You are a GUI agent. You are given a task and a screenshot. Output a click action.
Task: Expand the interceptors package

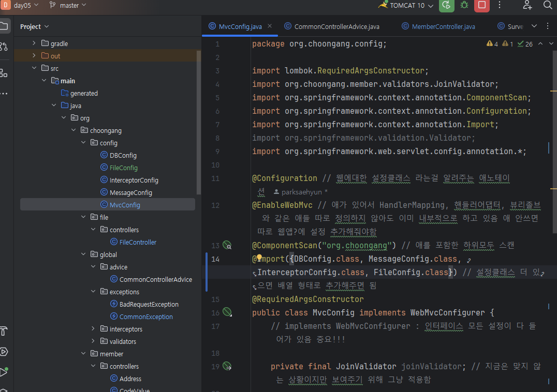[x=93, y=329]
